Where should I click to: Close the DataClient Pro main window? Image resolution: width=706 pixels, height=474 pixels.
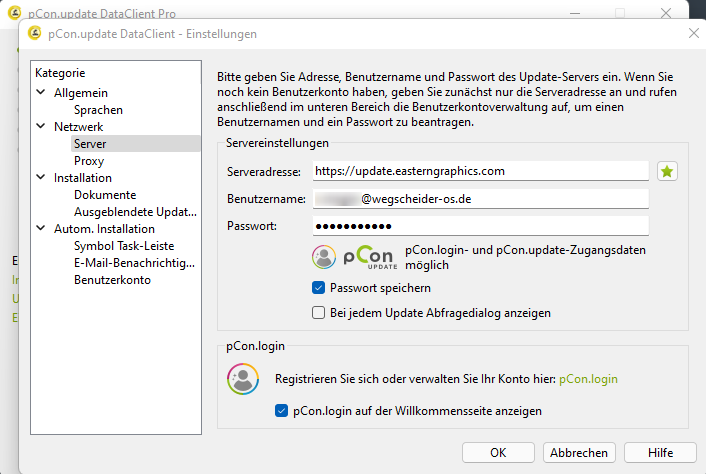666,13
